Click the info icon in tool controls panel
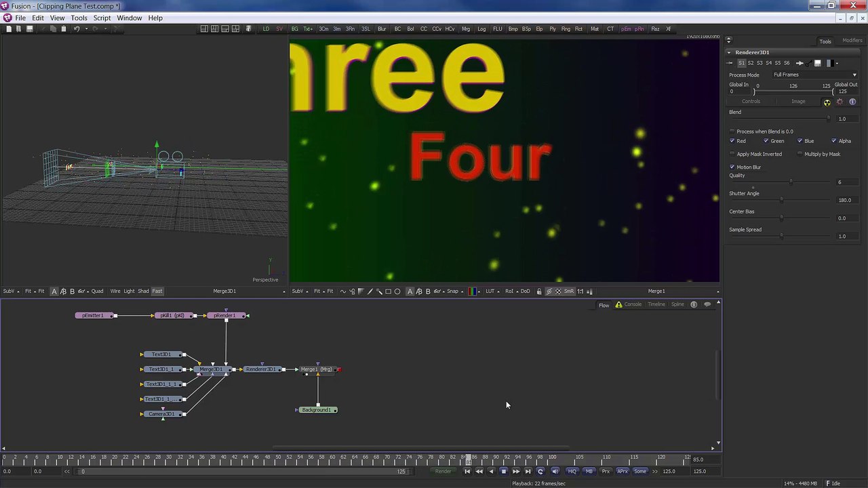 [852, 102]
